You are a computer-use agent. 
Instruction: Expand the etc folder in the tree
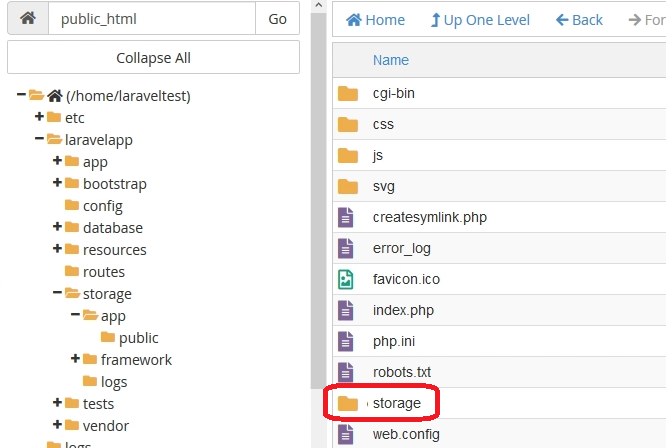pos(39,116)
